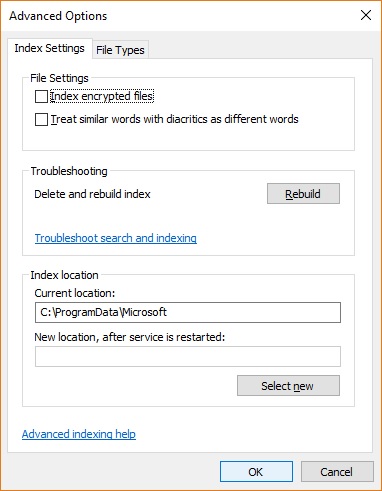Tick the diacritics treatment checkbox
The width and height of the screenshot is (382, 491).
(41, 119)
